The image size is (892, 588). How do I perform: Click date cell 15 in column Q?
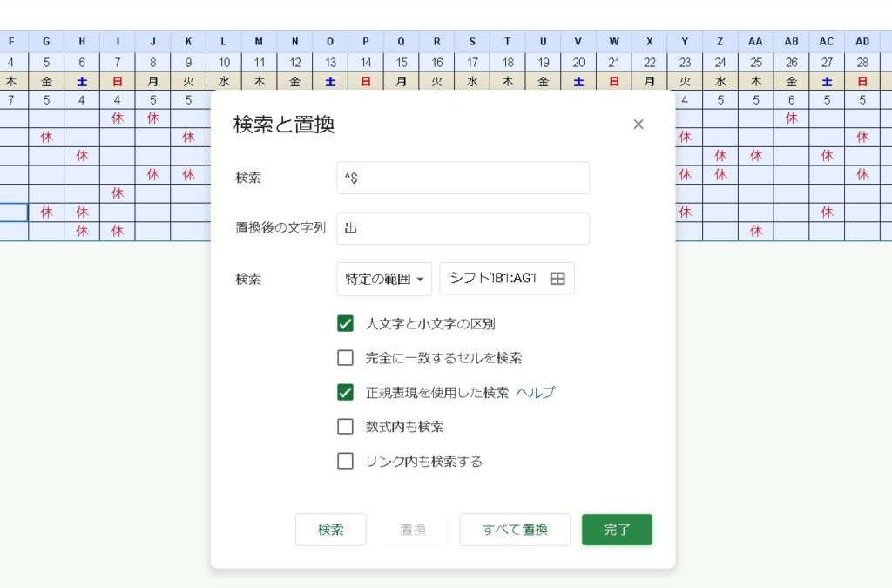click(x=402, y=62)
